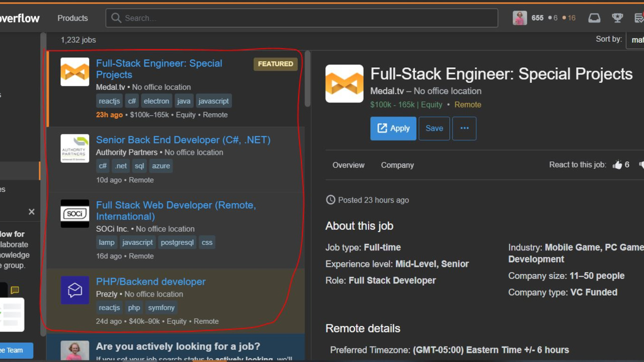Click the Apply button
The width and height of the screenshot is (644, 362).
393,128
